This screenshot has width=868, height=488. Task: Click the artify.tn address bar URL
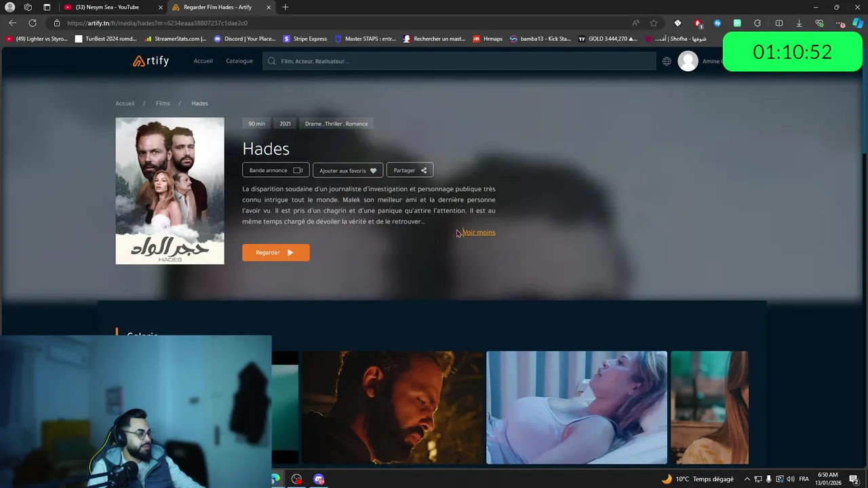157,23
